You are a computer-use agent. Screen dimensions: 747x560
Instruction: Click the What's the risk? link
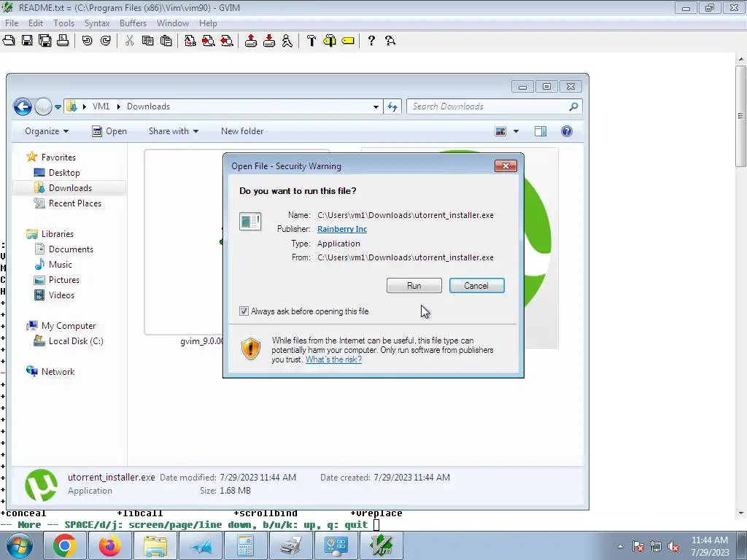point(333,359)
